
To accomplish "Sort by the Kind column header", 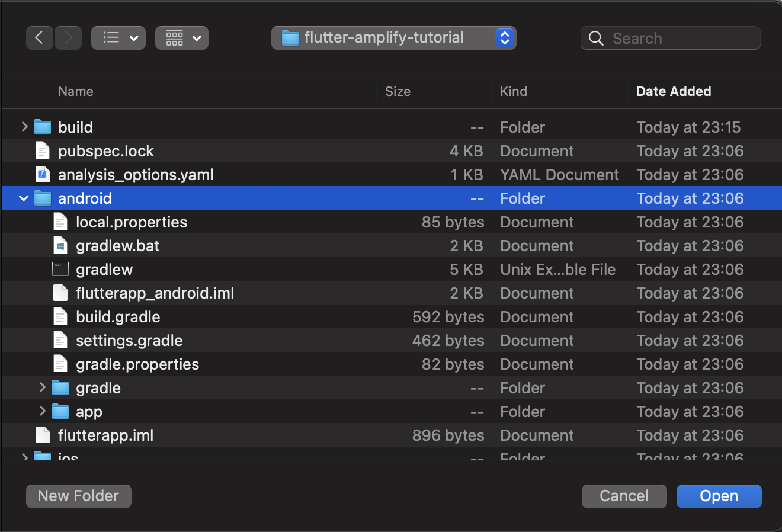I will [x=513, y=91].
